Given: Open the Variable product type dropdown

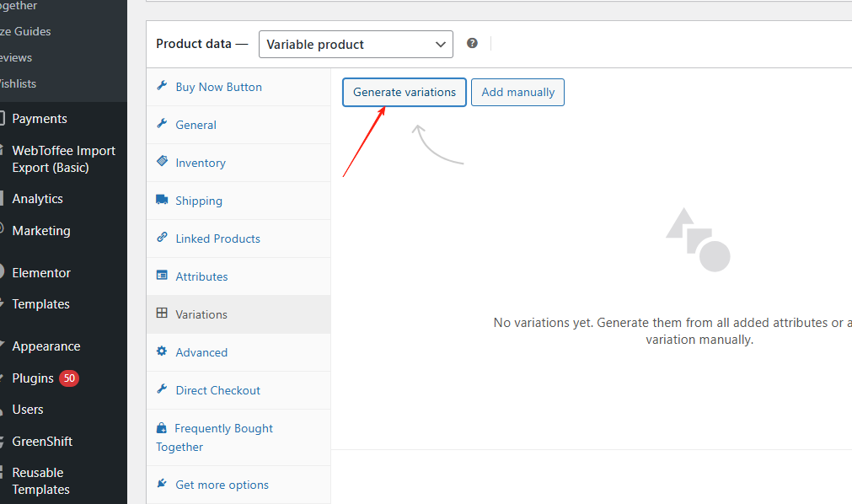Looking at the screenshot, I should [355, 45].
